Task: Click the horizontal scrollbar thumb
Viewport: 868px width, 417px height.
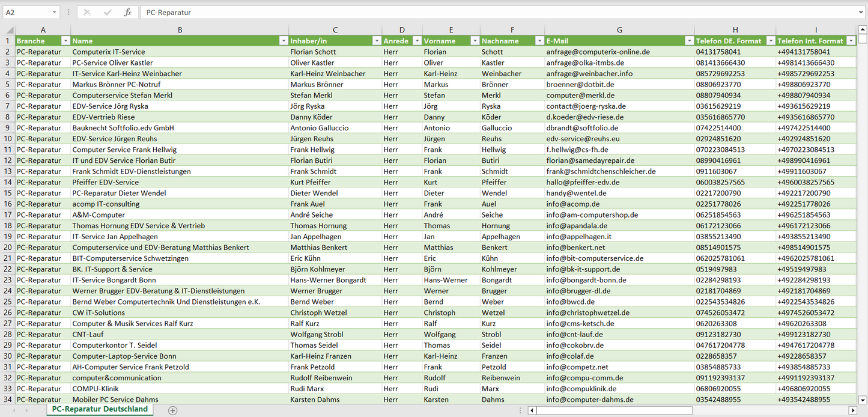Action: 614,410
